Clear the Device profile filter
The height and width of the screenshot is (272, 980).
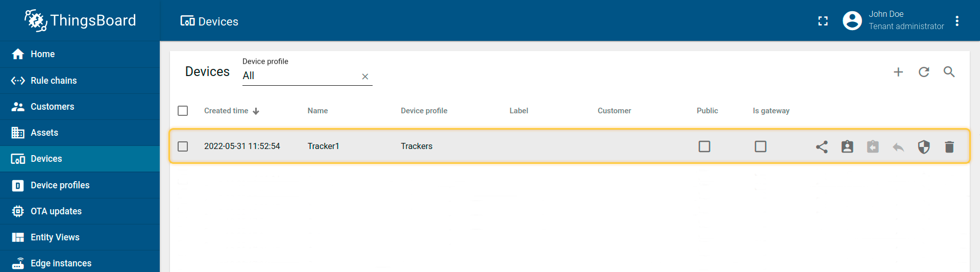pyautogui.click(x=365, y=77)
